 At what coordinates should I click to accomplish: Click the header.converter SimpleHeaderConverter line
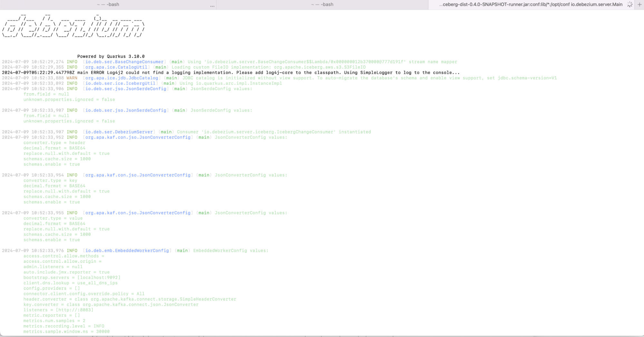click(130, 299)
